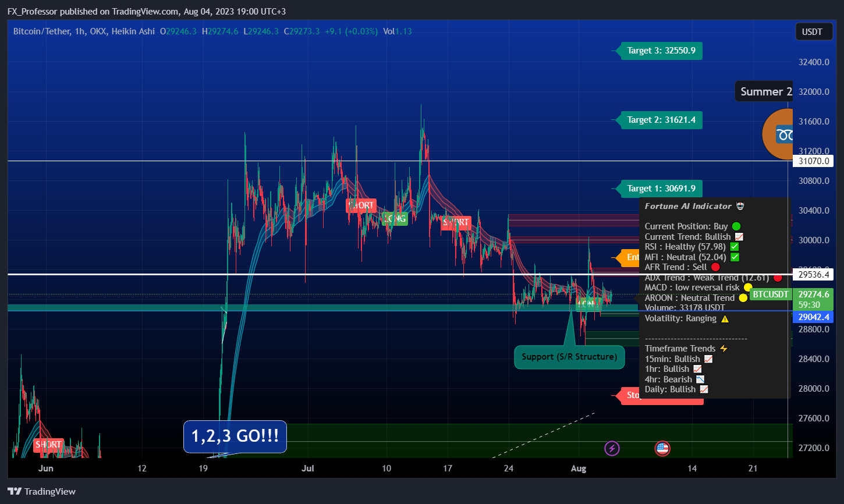This screenshot has height=504, width=844.
Task: Click the Volatility Ranging warning triangle icon
Action: (725, 318)
